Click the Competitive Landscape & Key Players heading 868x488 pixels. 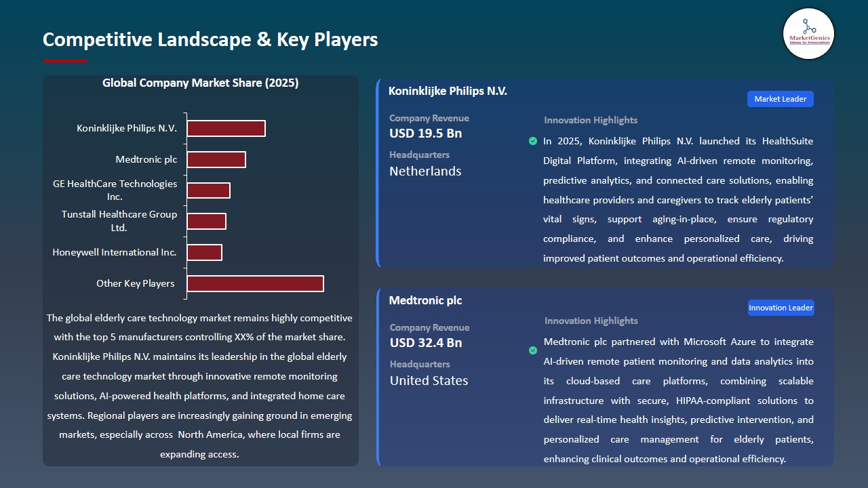tap(210, 39)
